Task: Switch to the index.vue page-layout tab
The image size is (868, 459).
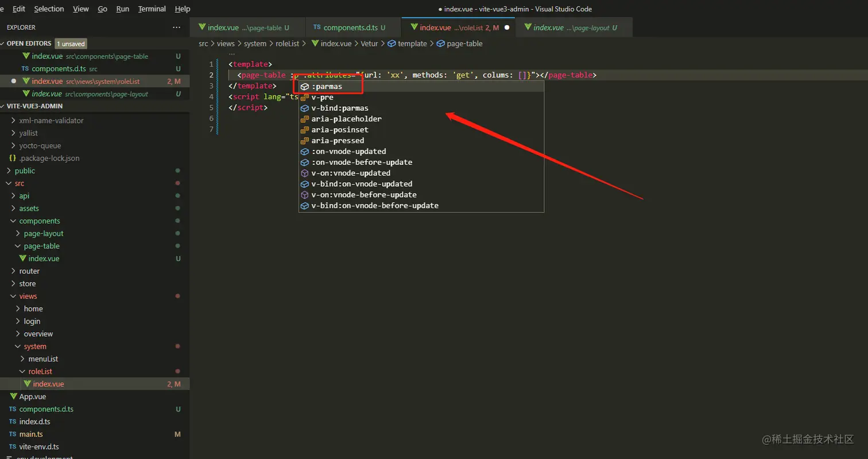Action: point(574,28)
